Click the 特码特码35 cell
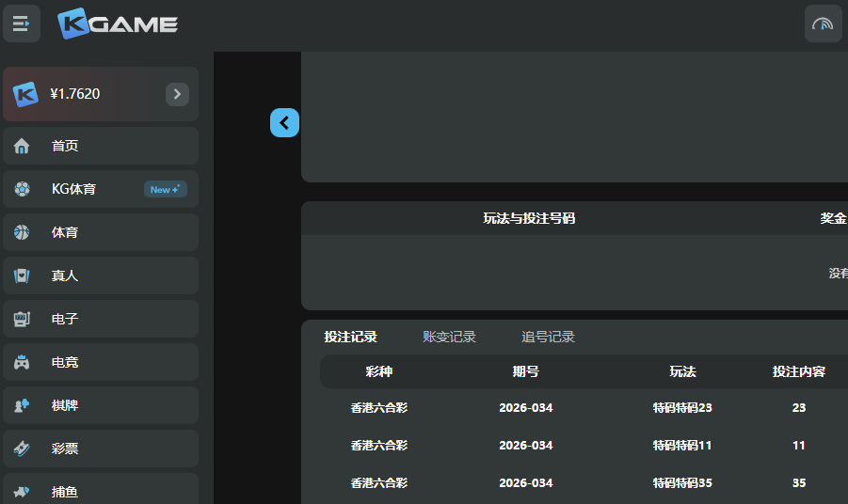 [682, 483]
